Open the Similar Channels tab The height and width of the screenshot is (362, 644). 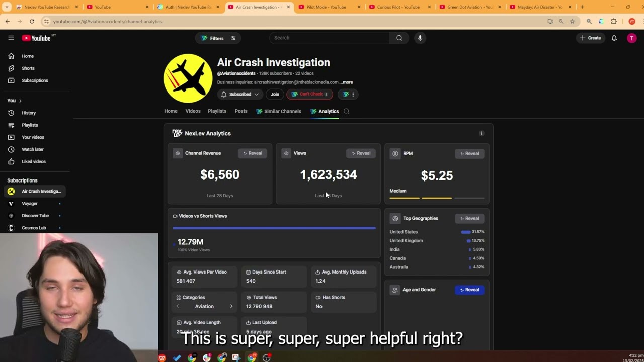pos(278,111)
